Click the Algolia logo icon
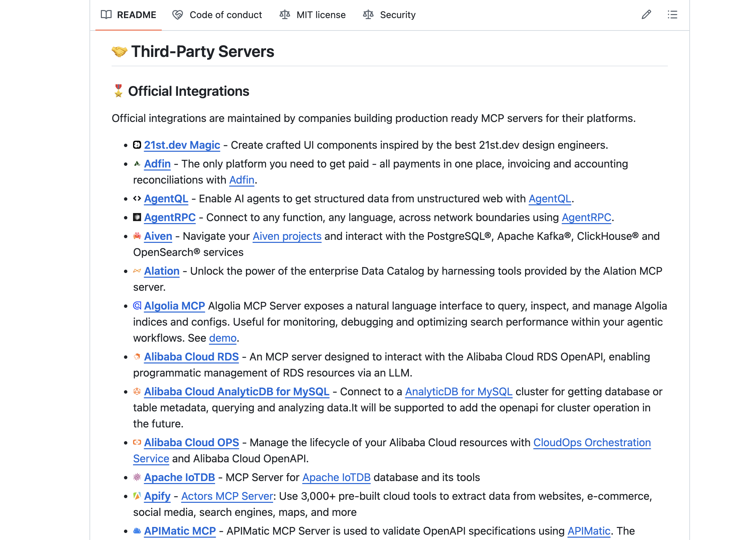The height and width of the screenshot is (540, 756). (x=137, y=306)
